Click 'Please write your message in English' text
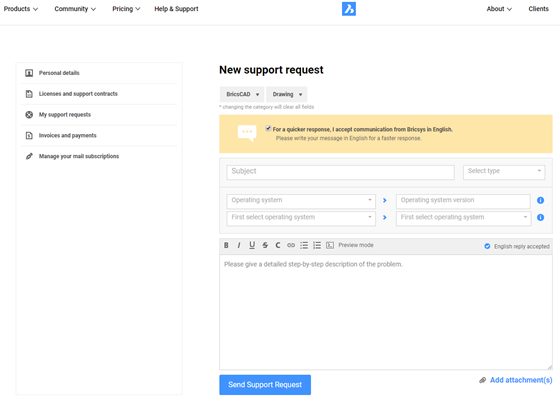 (x=348, y=139)
